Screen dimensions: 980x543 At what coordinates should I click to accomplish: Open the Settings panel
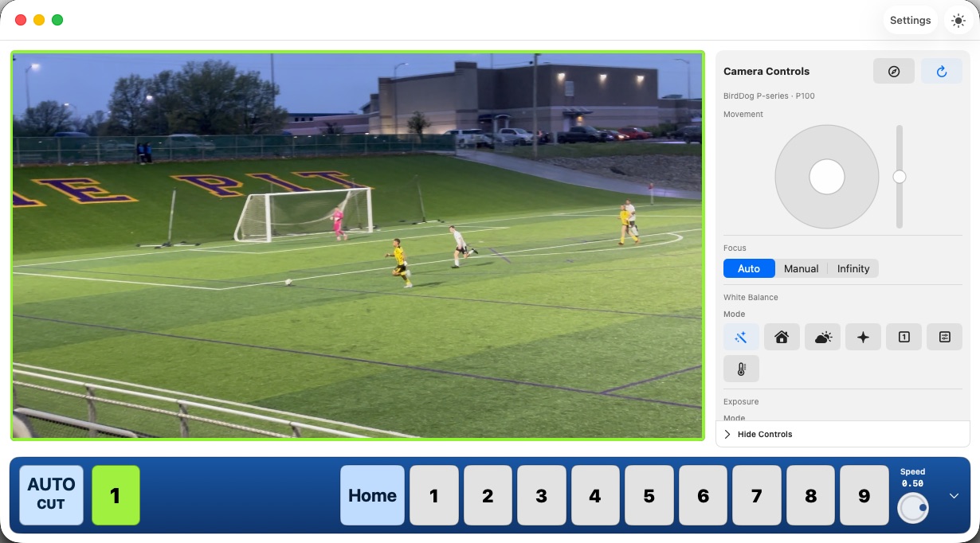point(910,20)
